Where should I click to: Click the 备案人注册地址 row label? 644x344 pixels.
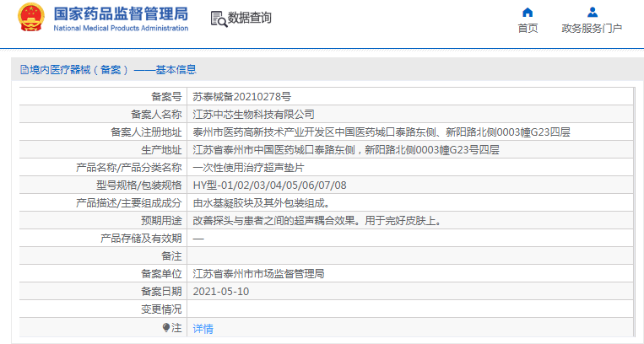pos(146,132)
